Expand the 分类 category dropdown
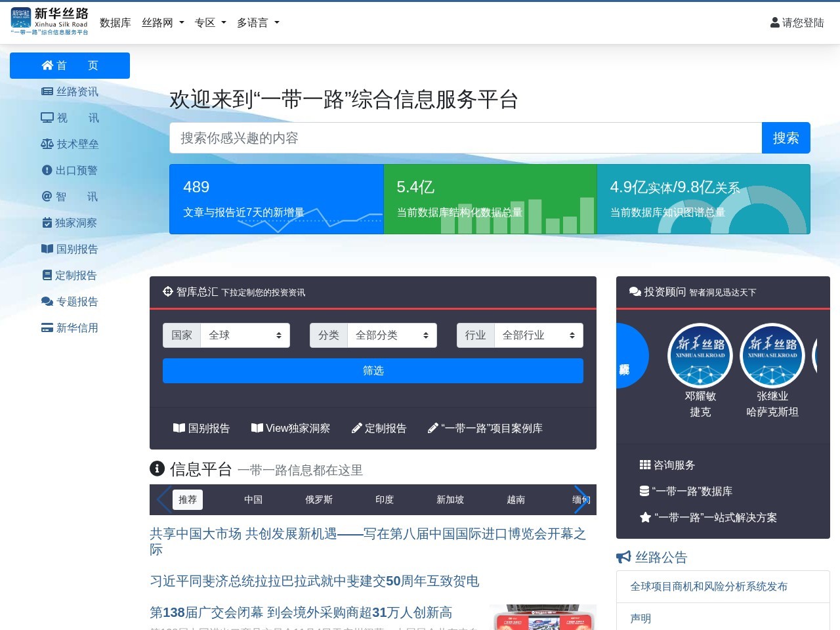This screenshot has width=840, height=630. [x=392, y=335]
